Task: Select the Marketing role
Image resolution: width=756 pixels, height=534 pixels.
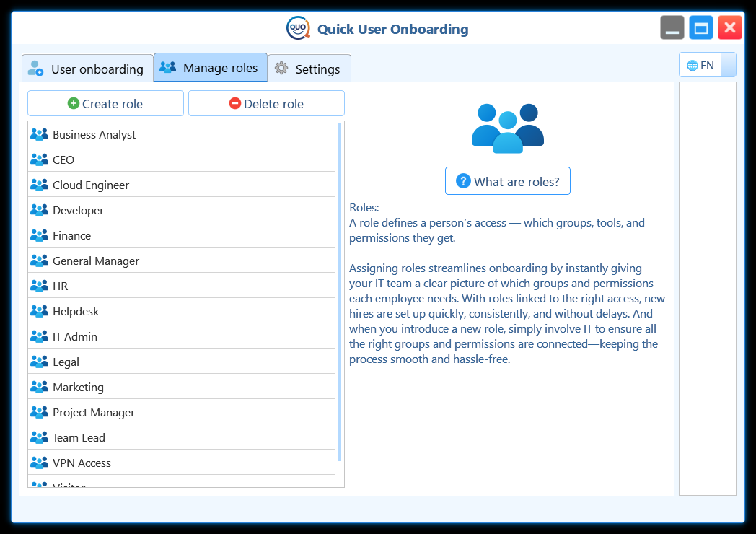Action: (181, 387)
